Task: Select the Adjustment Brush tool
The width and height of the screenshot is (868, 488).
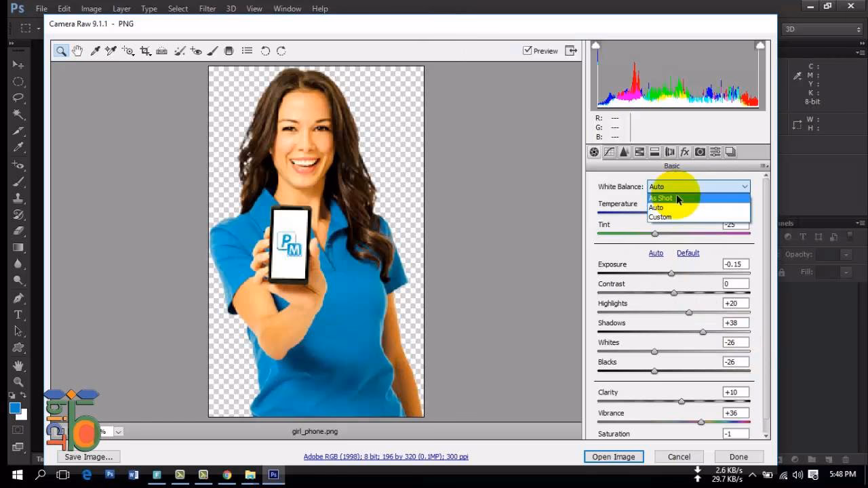Action: [x=212, y=50]
